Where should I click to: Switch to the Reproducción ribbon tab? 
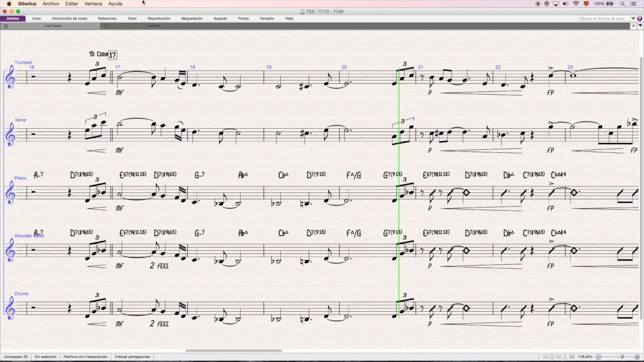[x=159, y=19]
